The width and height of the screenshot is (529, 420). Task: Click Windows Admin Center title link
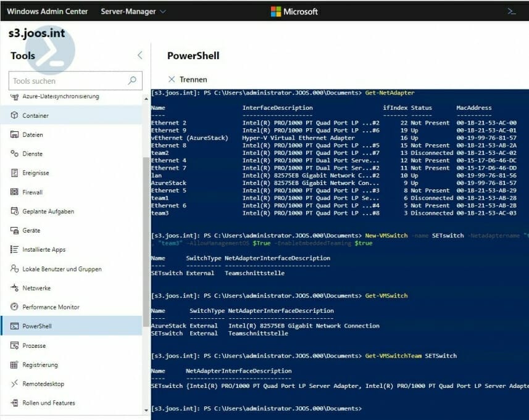tap(48, 12)
